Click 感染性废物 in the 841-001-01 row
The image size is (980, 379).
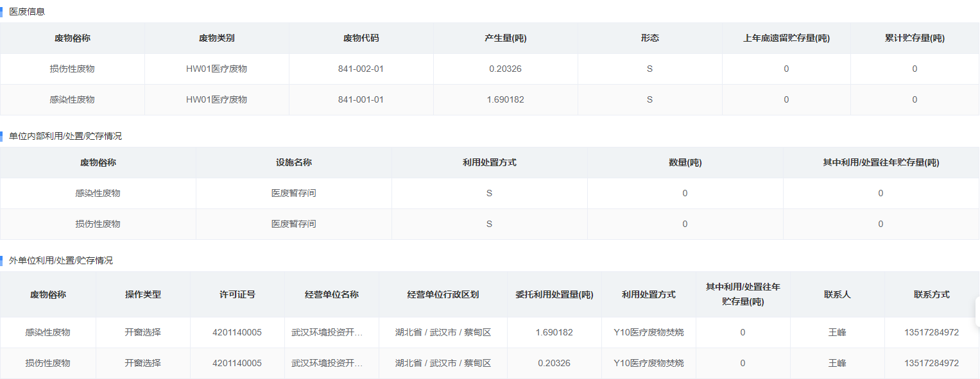tap(72, 99)
